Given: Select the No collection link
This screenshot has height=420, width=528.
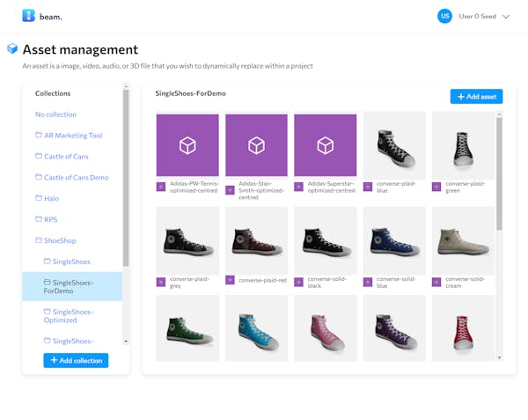Looking at the screenshot, I should 56,114.
